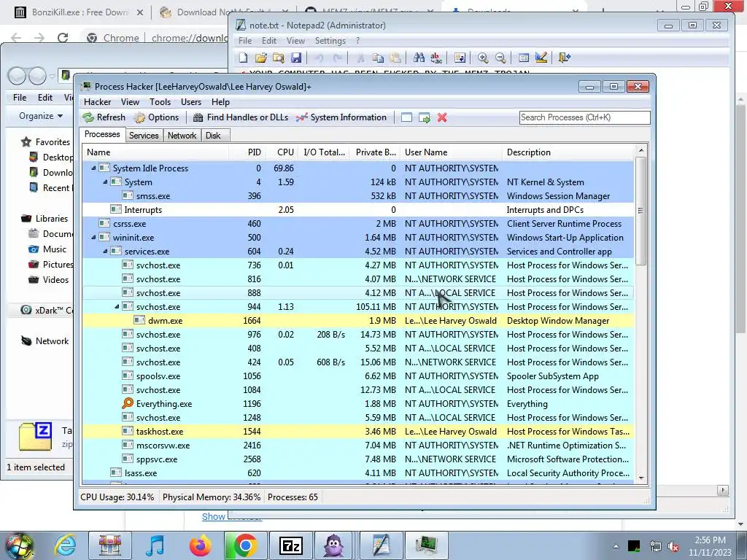Open Options in Process Hacker toolbar
This screenshot has width=747, height=560.
coord(156,117)
